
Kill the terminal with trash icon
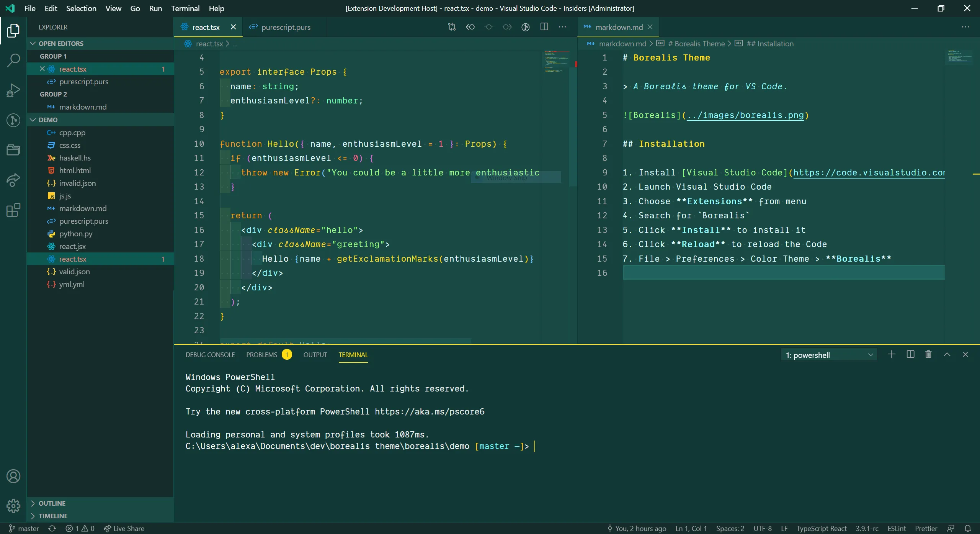(x=928, y=354)
